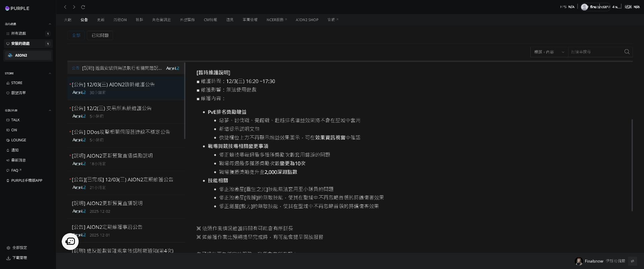Open the CM情報 tab

point(210,20)
